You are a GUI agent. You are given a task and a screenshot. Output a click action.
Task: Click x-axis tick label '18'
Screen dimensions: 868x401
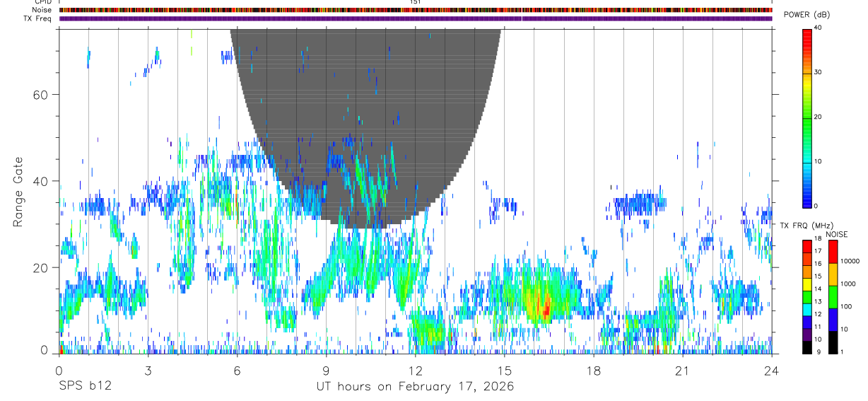[x=594, y=371]
